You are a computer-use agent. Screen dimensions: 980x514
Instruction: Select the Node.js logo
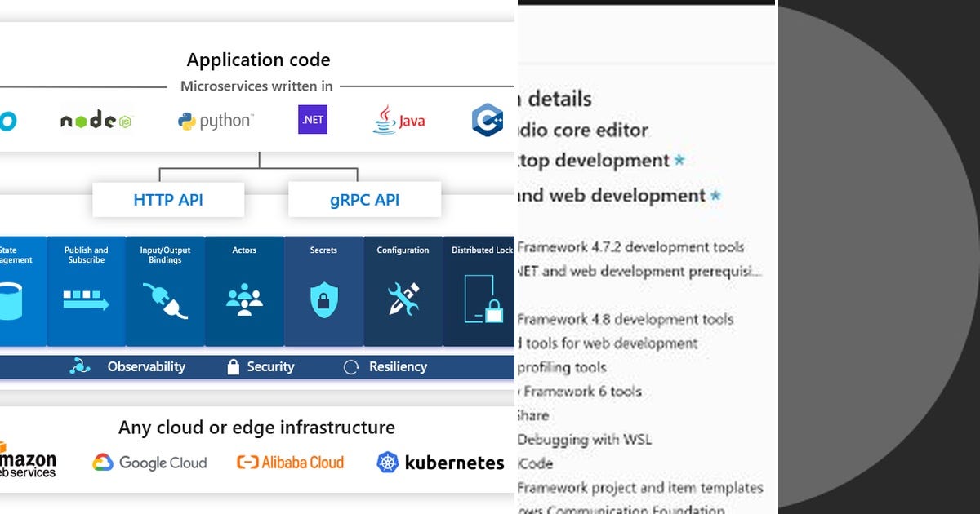tap(96, 120)
